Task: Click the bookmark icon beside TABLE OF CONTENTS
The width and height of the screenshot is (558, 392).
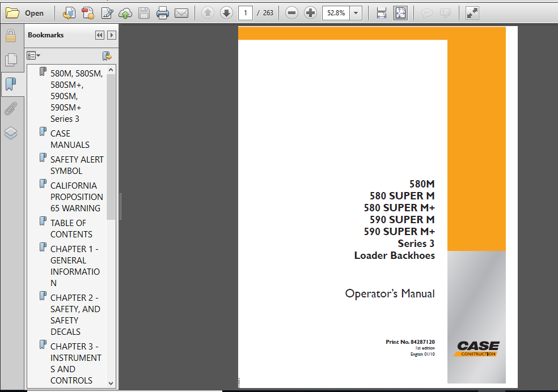Action: click(43, 221)
